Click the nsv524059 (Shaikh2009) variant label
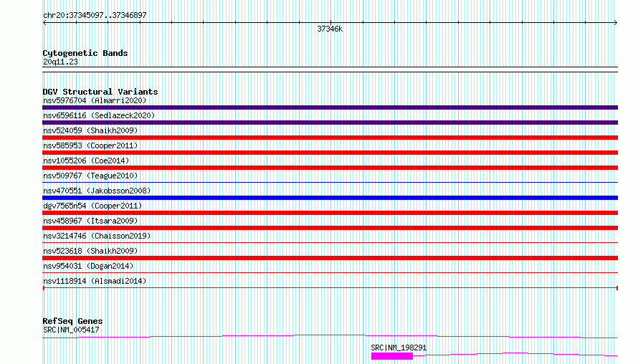The height and width of the screenshot is (364, 638). pyautogui.click(x=90, y=130)
